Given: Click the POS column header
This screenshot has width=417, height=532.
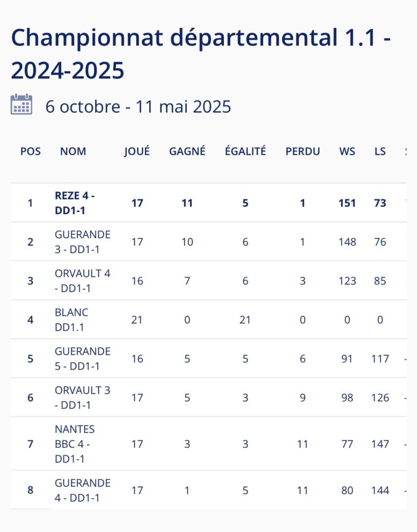Looking at the screenshot, I should click(x=31, y=151).
